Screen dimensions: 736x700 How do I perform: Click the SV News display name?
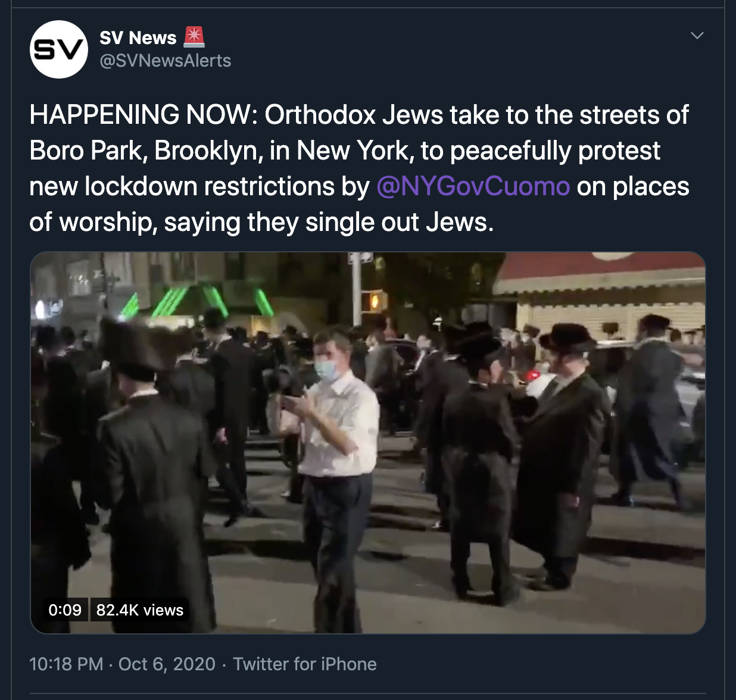[x=138, y=38]
